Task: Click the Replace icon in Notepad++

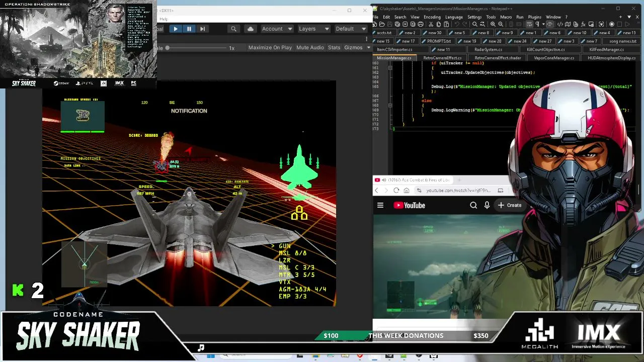Action: coord(482,24)
